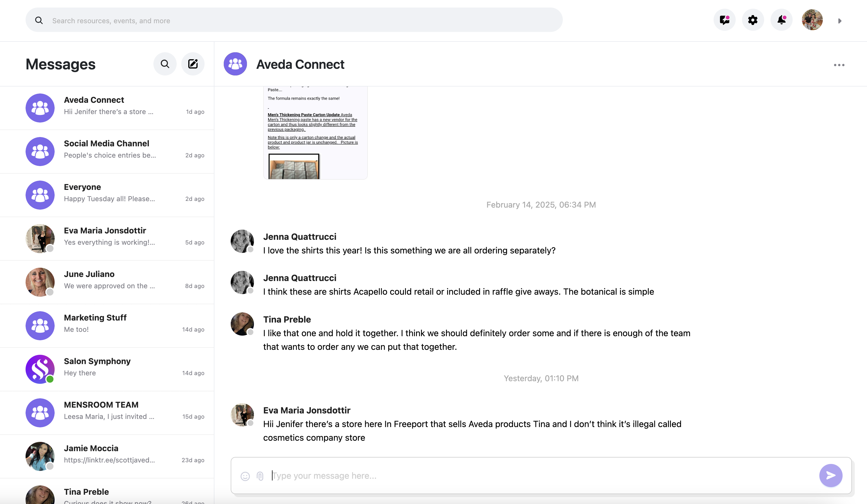Send the message with the arrow button
Viewport: 867px width, 504px height.
[x=830, y=476]
